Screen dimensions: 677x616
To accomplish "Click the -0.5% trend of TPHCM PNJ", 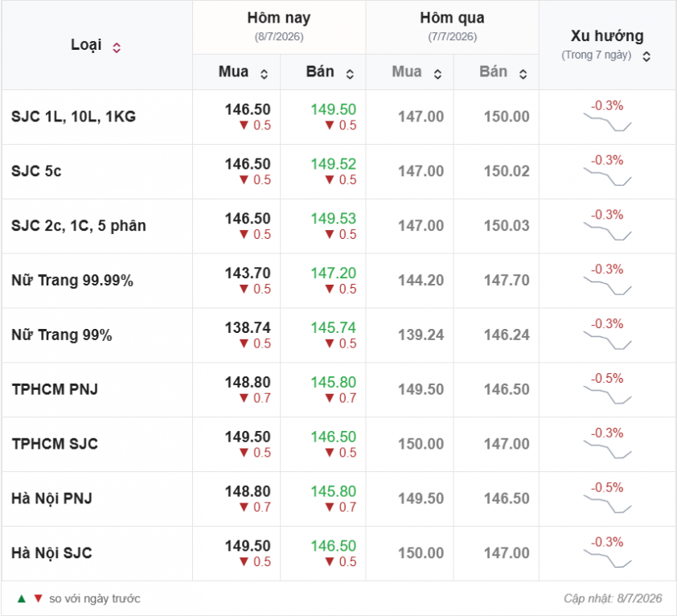I will (x=607, y=379).
